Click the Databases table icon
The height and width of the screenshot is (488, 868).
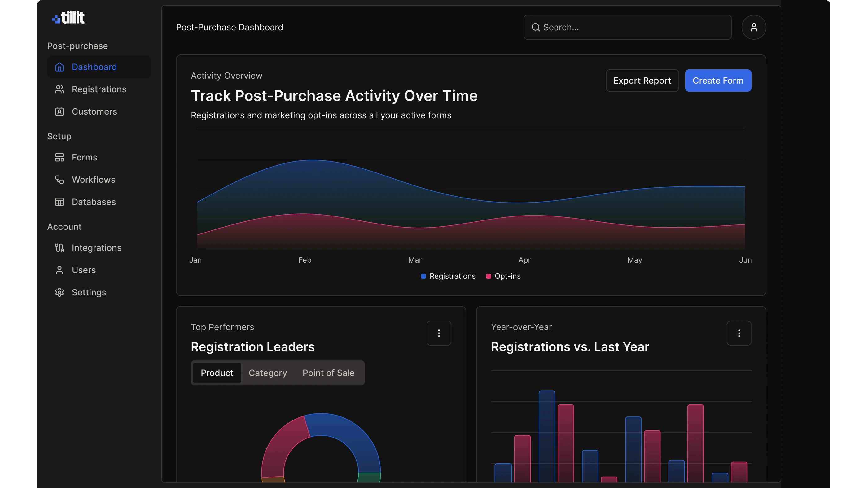click(59, 202)
